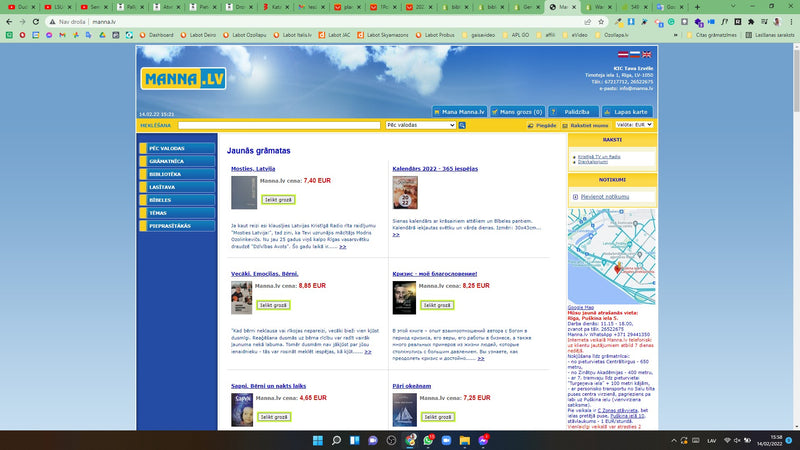Open Windows taskbar search
Image resolution: width=800 pixels, height=450 pixels.
pyautogui.click(x=336, y=440)
